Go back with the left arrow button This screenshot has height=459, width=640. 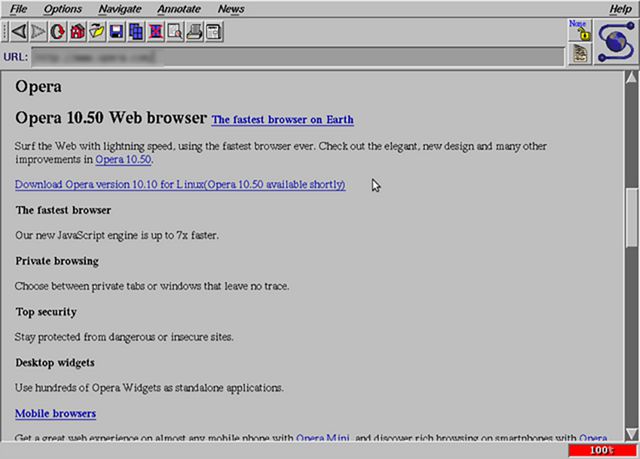pos(19,31)
